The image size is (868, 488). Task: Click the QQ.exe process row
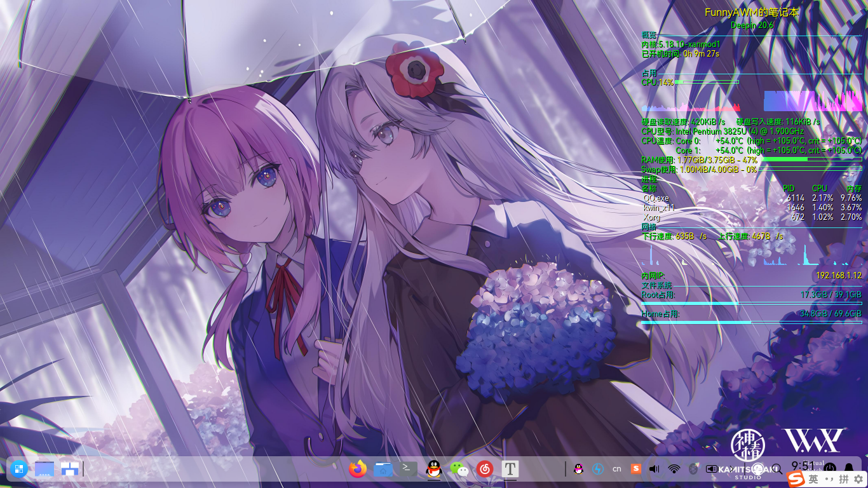tap(752, 198)
